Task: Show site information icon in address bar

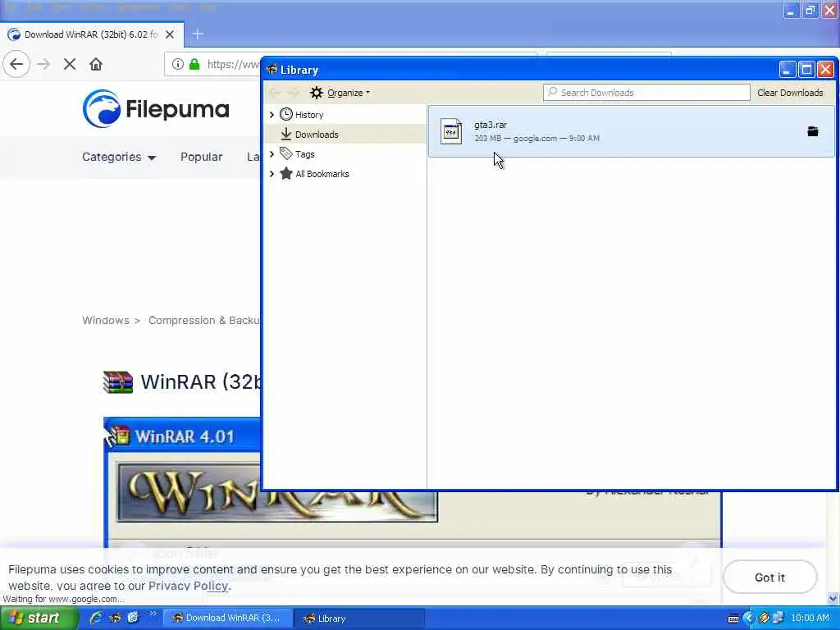Action: [177, 64]
